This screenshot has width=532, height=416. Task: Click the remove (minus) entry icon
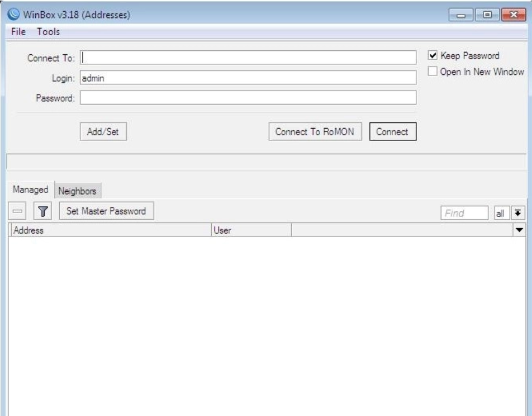[x=18, y=212]
